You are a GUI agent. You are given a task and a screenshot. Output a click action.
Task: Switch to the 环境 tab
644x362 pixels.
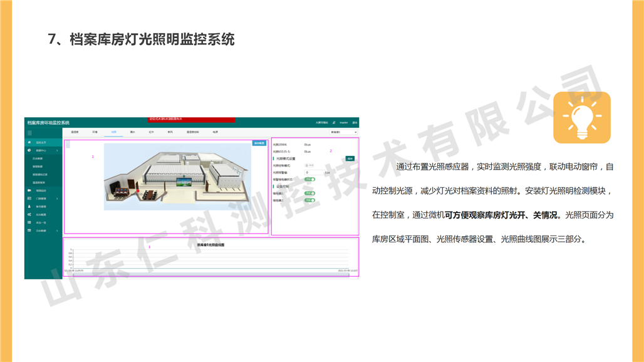pos(95,132)
